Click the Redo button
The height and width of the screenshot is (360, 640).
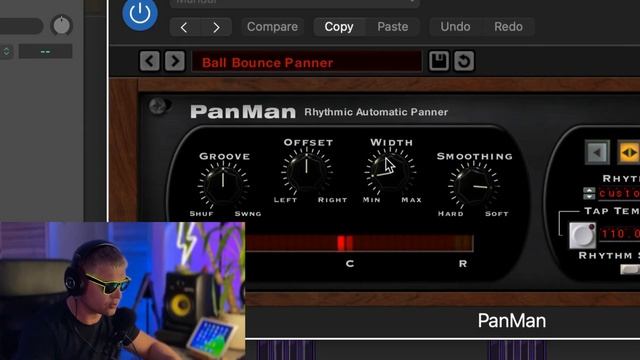click(x=508, y=27)
